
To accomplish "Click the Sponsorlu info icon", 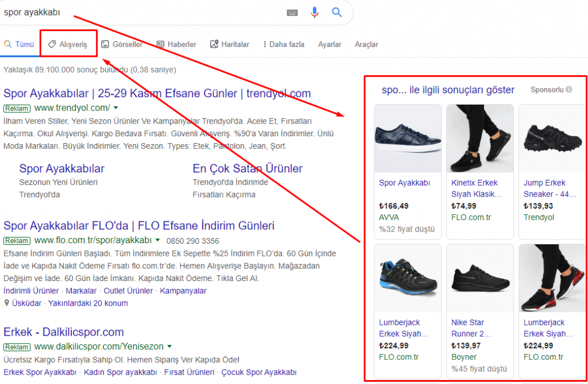I will 569,90.
